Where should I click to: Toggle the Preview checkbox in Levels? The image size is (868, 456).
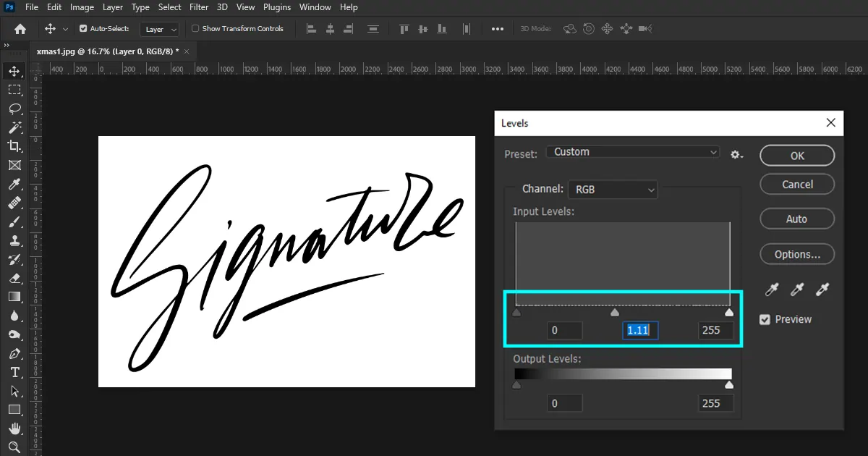(x=765, y=319)
